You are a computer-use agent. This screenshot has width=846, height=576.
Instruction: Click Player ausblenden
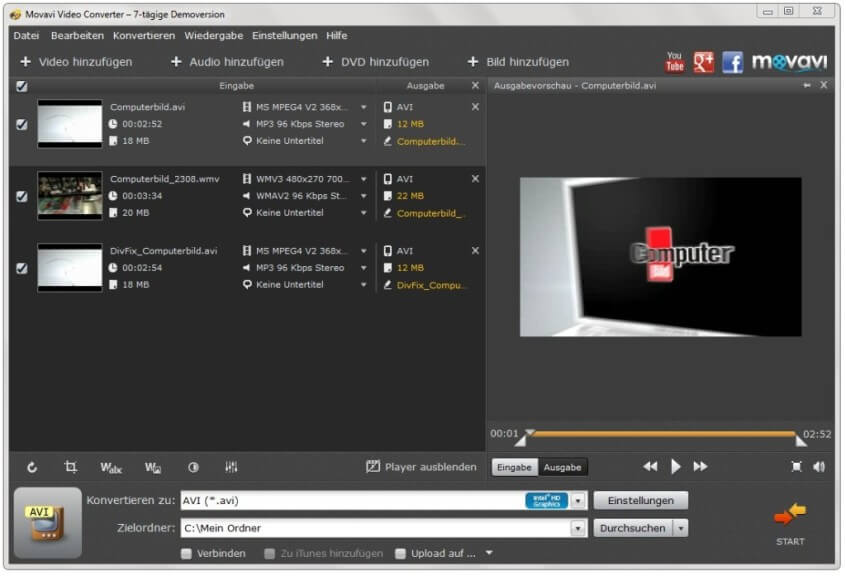[x=421, y=467]
